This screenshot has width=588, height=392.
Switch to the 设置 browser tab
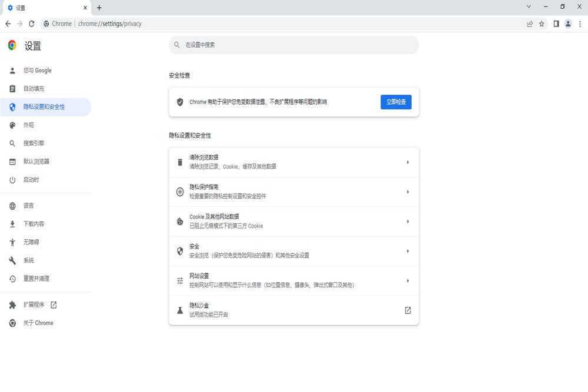click(x=41, y=8)
